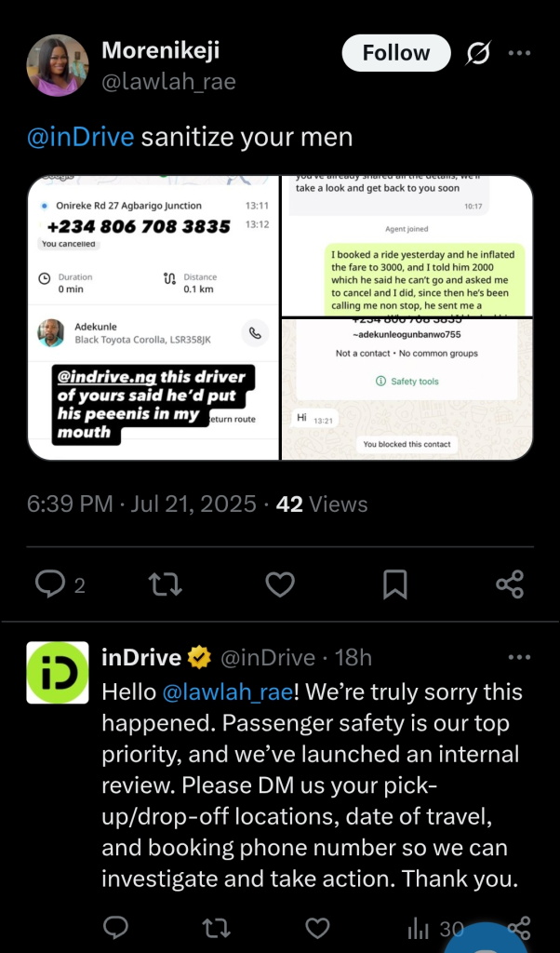Viewport: 560px width, 953px height.
Task: Repost the main tweet
Action: click(166, 584)
